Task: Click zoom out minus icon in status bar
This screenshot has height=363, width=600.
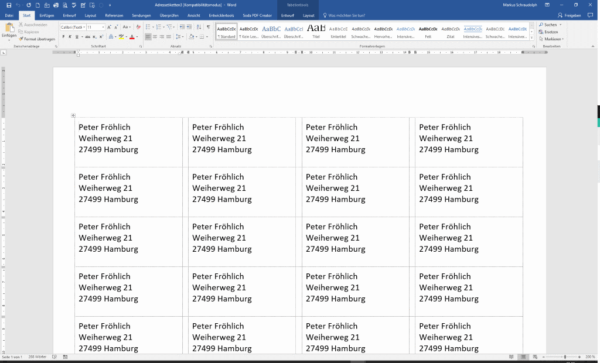Action: pos(543,356)
